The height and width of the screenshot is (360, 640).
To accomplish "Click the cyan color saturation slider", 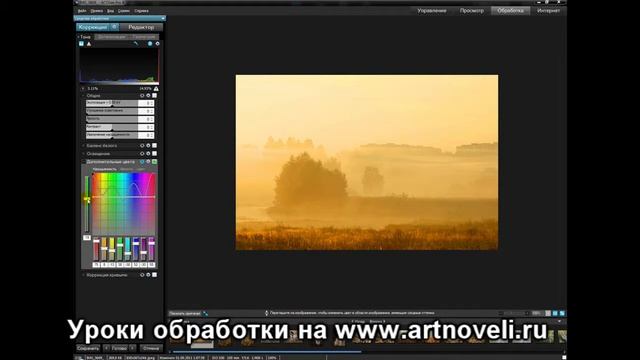I will click(128, 249).
